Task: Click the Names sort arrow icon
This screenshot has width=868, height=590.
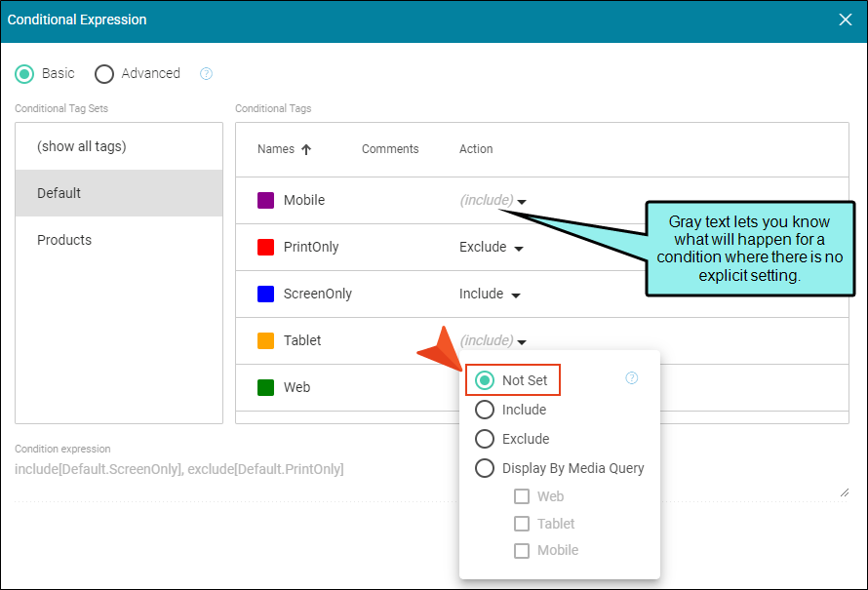Action: coord(306,150)
